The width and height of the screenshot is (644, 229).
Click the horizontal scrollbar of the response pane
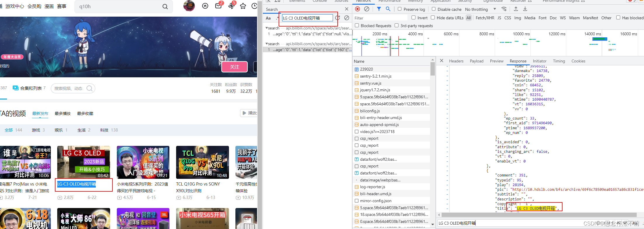(539, 215)
